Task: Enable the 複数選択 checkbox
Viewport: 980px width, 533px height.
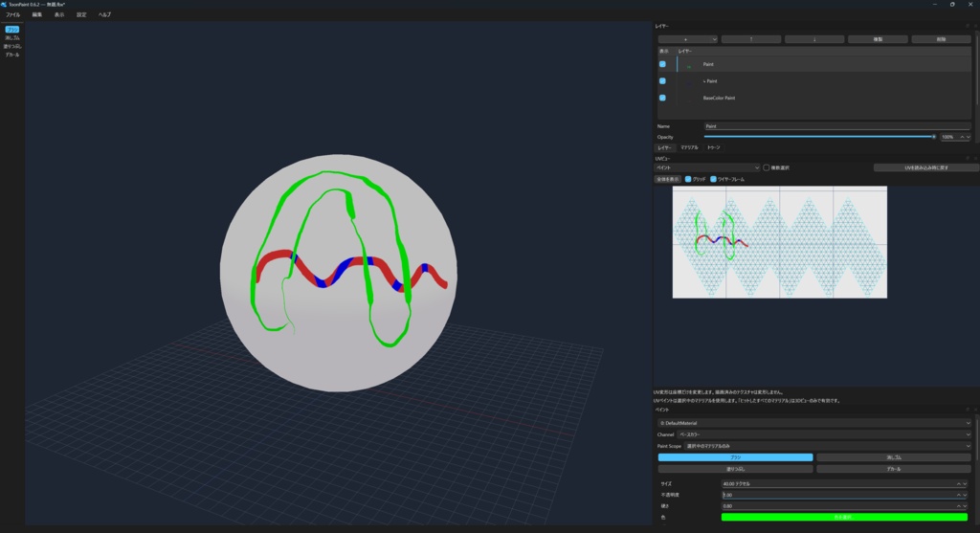Action: point(767,168)
